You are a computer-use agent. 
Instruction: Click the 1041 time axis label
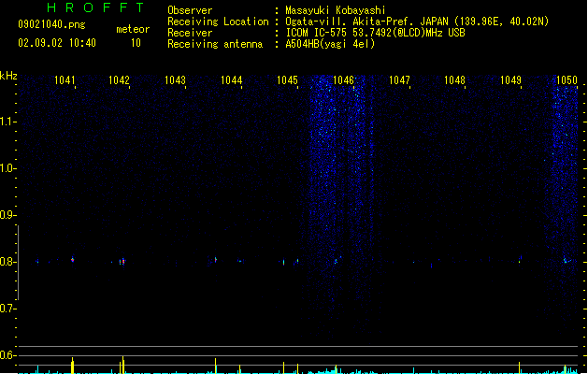tap(65, 80)
